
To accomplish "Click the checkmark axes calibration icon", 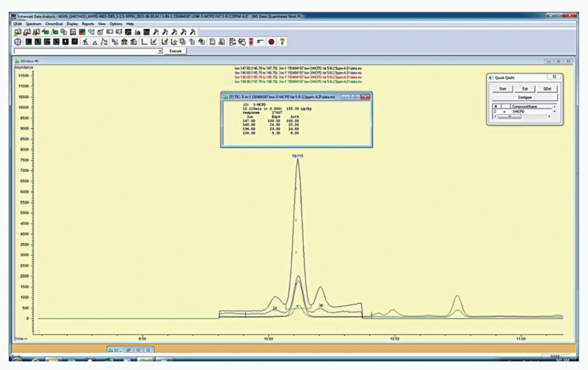I will (154, 42).
